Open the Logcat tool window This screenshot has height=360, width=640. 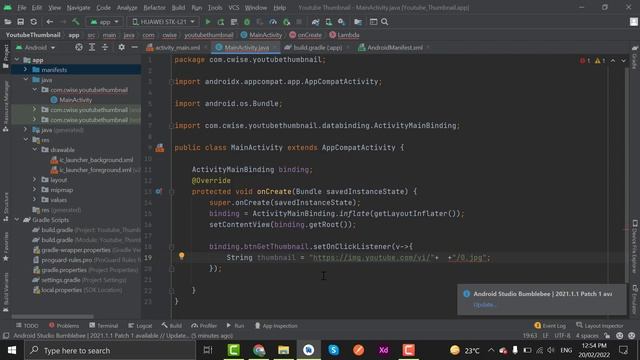click(140, 326)
